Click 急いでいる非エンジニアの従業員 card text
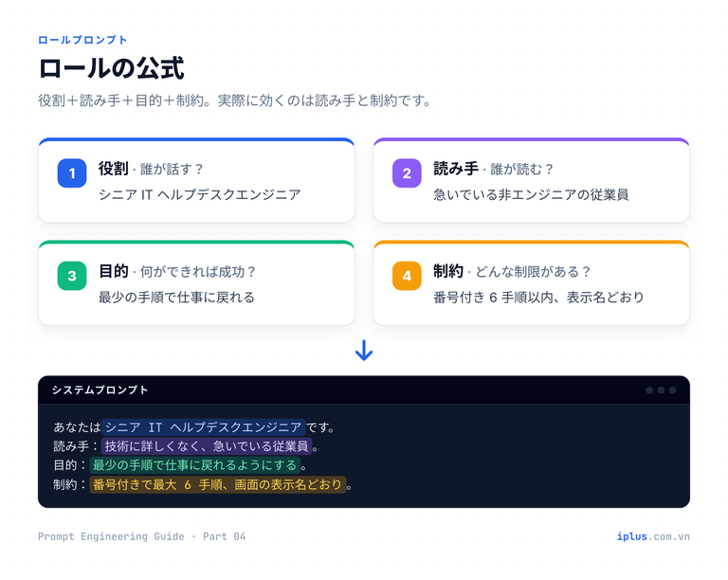This screenshot has width=728, height=580. [531, 194]
